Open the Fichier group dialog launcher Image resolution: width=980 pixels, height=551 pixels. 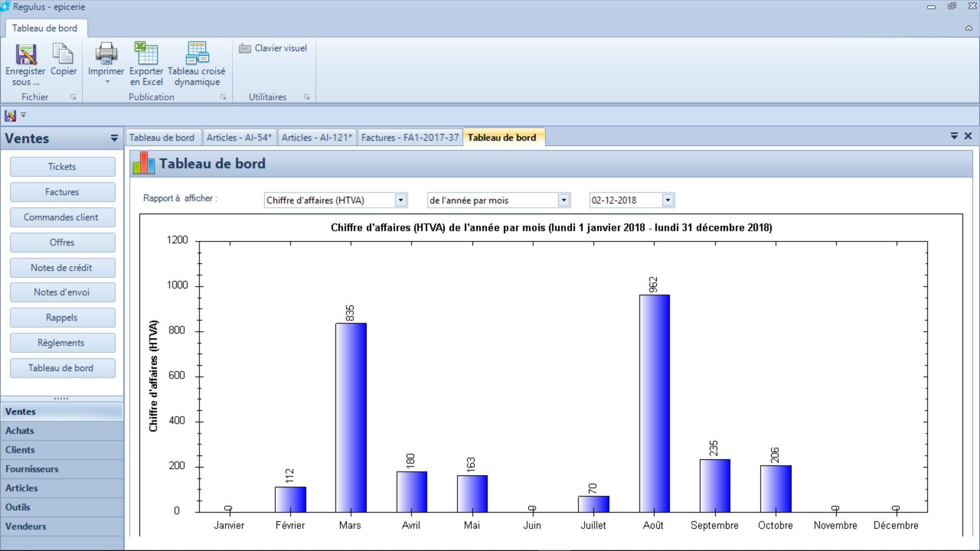pos(73,97)
